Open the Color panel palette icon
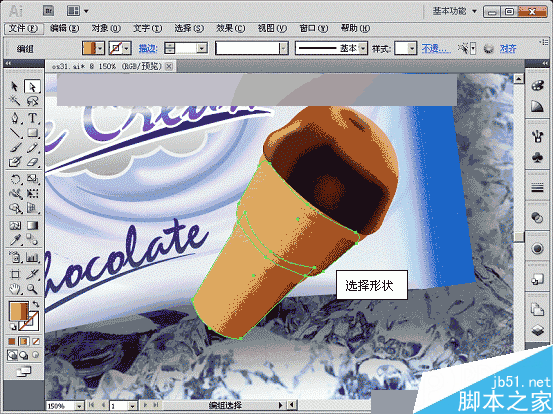This screenshot has width=553, height=414. point(537,86)
